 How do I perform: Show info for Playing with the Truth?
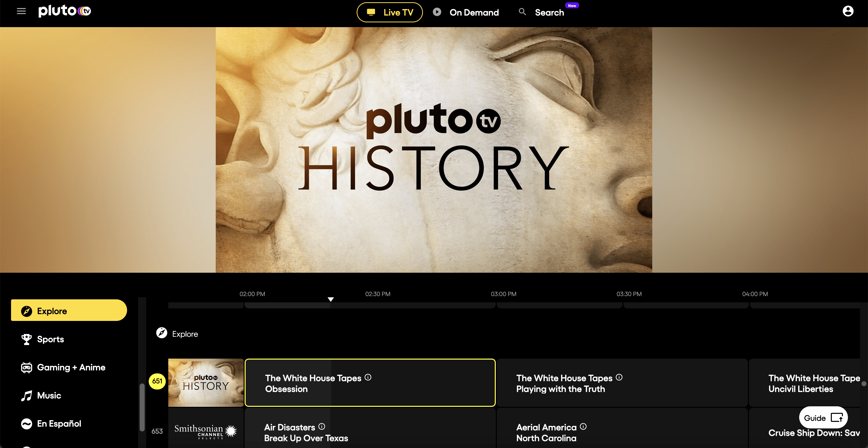tap(619, 377)
